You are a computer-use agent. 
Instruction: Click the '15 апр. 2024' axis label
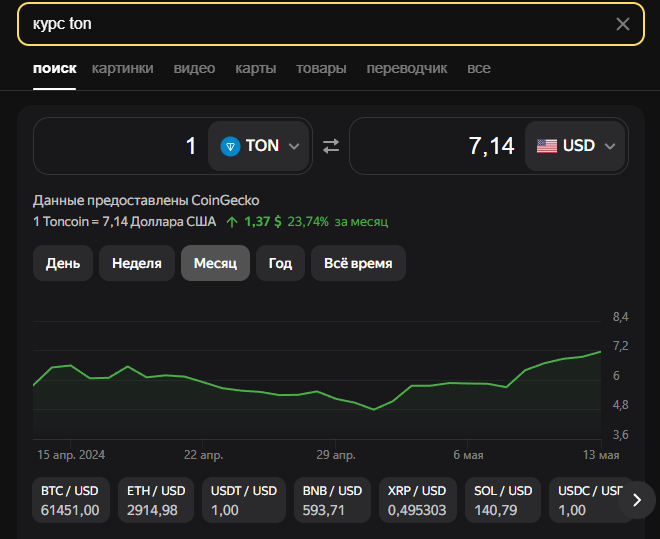coord(71,455)
